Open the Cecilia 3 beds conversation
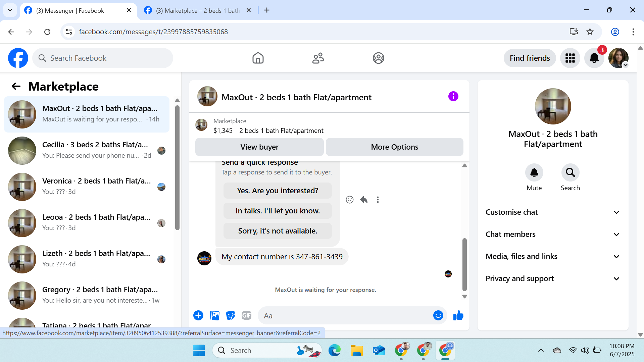Screen dimensions: 644x362 click(x=87, y=150)
